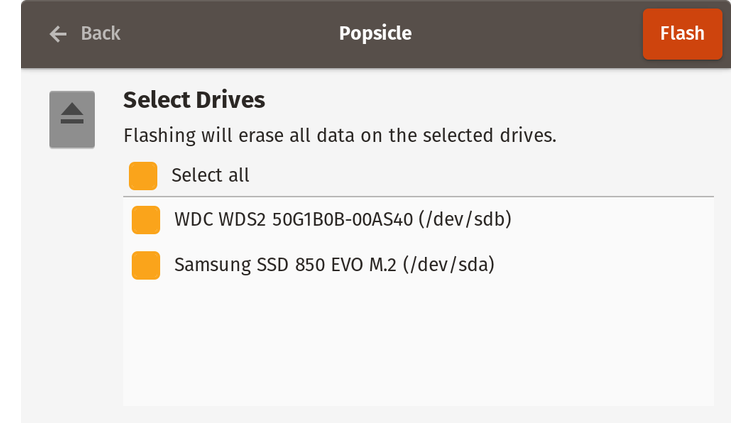Click empty area of the drive list
Image resolution: width=752 pixels, height=423 pixels.
(418, 345)
